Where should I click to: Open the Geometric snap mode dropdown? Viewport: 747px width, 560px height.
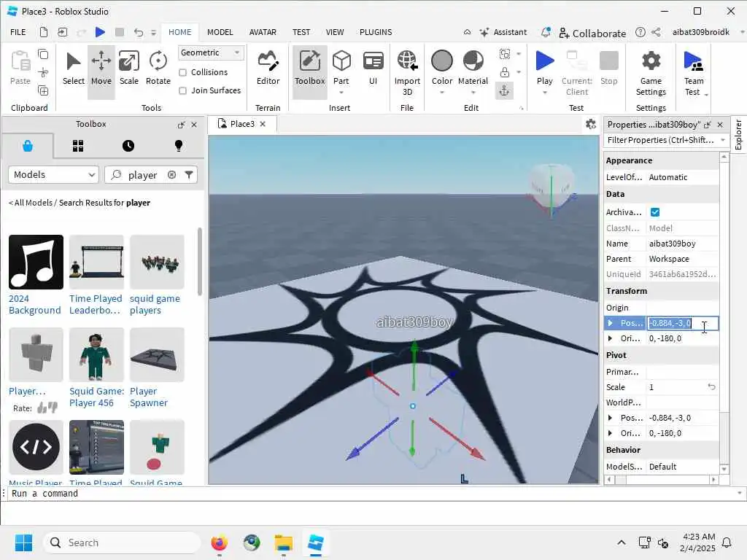click(211, 52)
